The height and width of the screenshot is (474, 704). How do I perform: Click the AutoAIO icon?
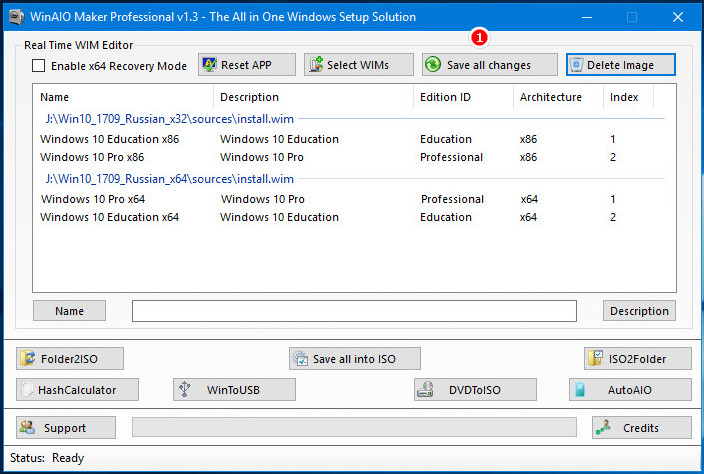pos(580,389)
